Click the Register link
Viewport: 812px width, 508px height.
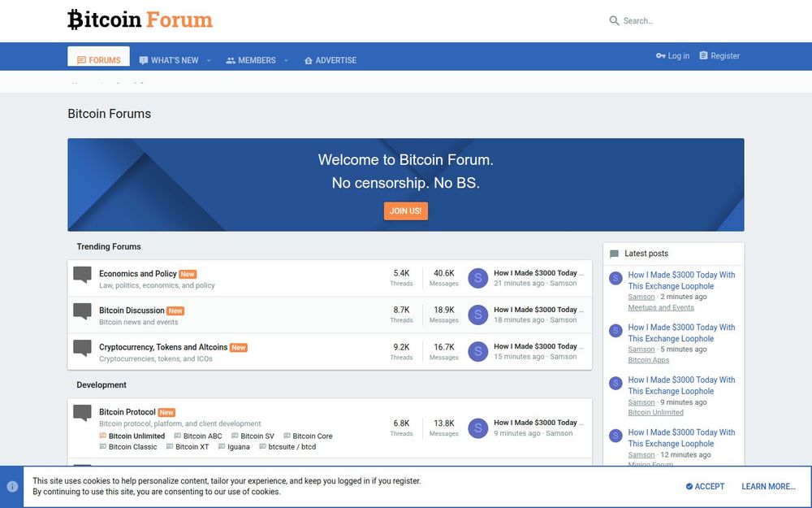coord(719,55)
